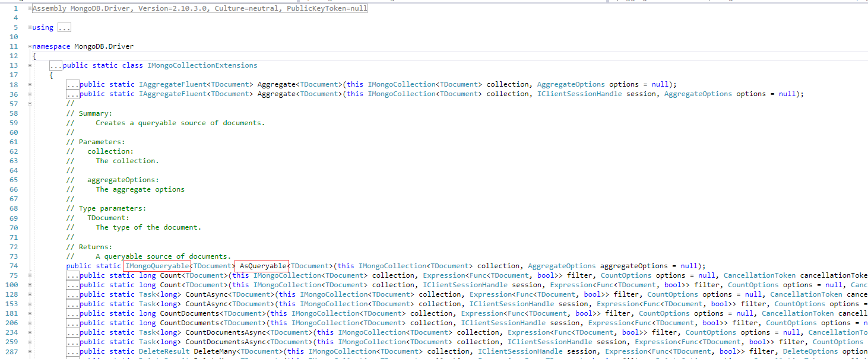Click 'The aggregate options' comment text
Image resolution: width=868 pixels, height=359 pixels.
pos(140,189)
